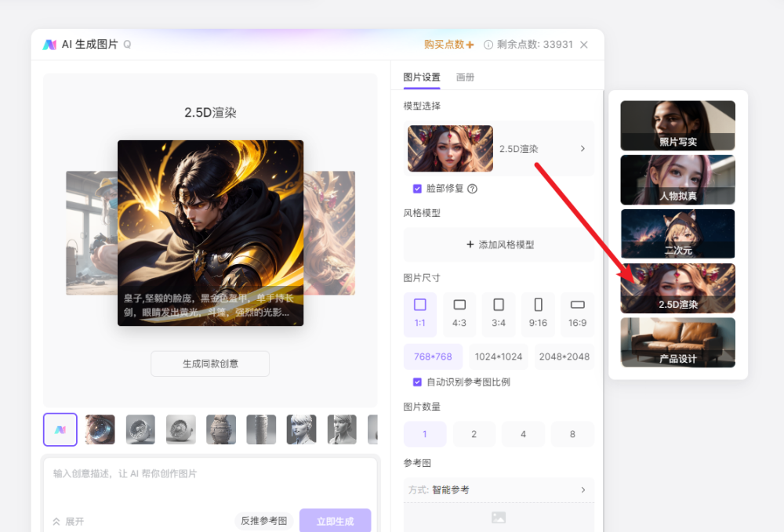Screen dimensions: 784x532
Task: Expand the prompt box with 展开
Action: (68, 522)
